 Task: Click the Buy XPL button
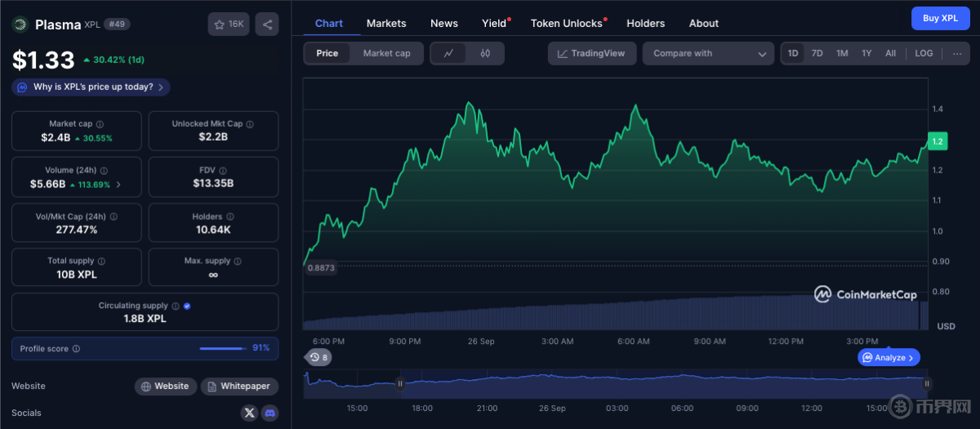[940, 18]
